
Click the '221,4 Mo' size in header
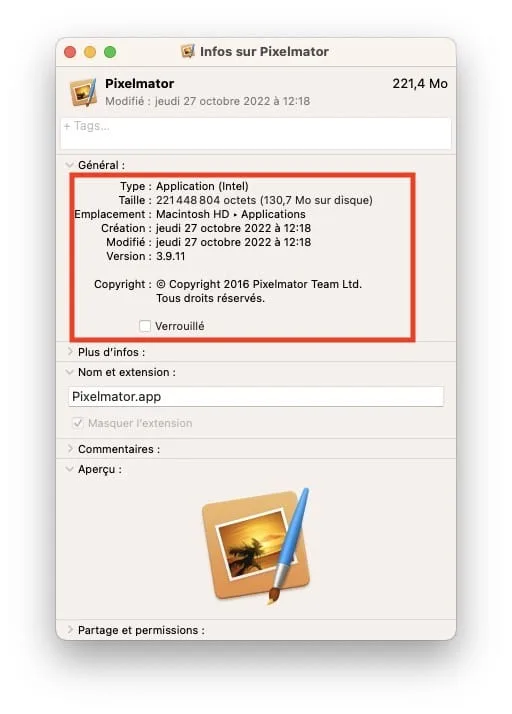tap(420, 84)
